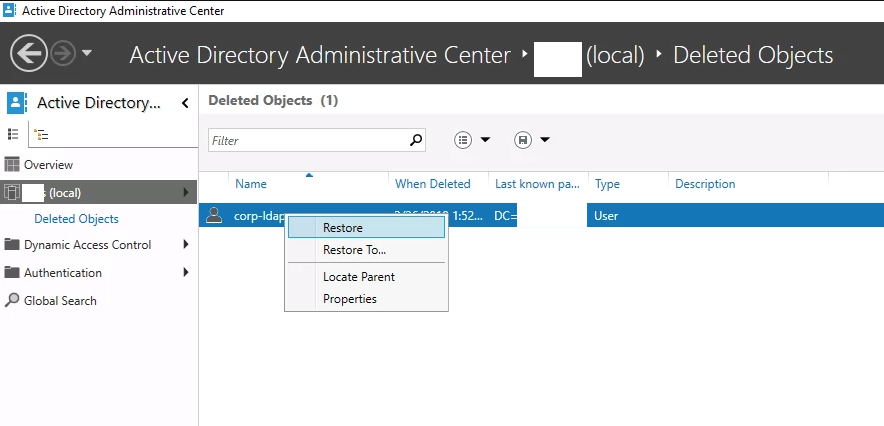Choose Restore from the context menu
The height and width of the screenshot is (426, 884).
(x=366, y=228)
